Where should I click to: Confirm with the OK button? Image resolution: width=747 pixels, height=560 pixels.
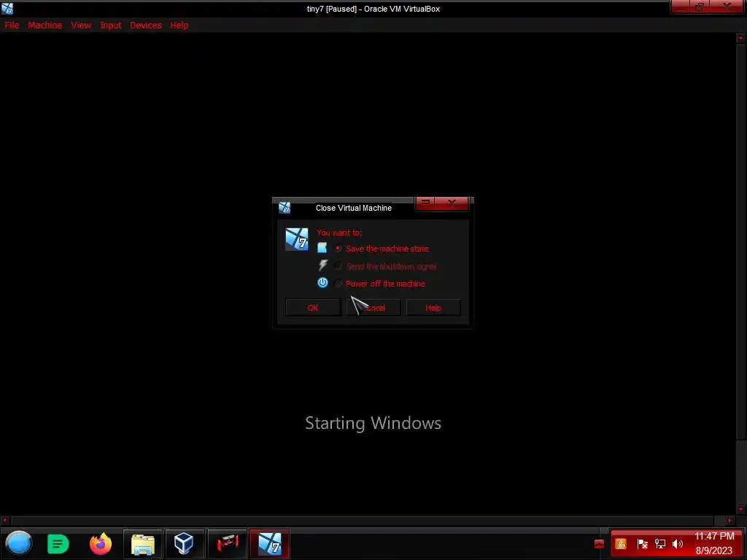coord(313,308)
